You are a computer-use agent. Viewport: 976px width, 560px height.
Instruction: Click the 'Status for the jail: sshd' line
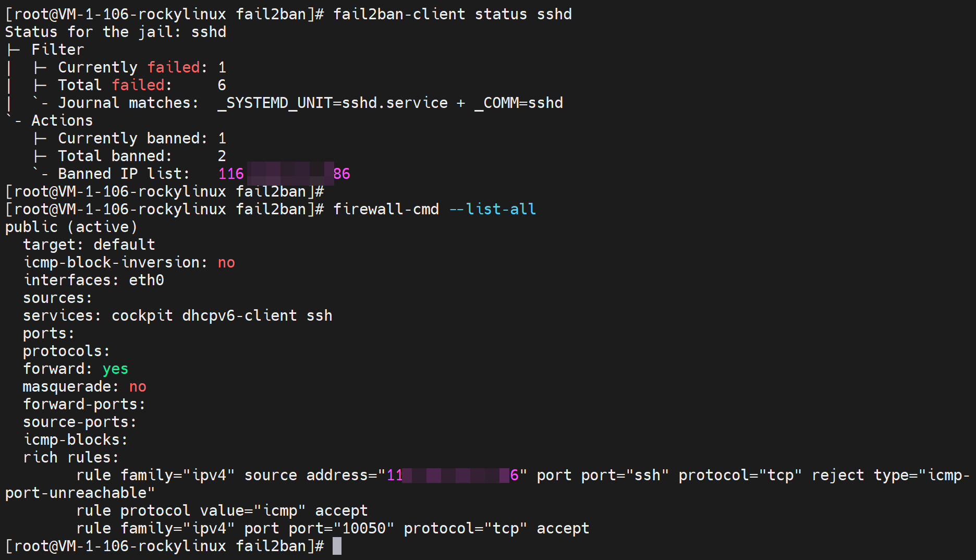coord(115,32)
